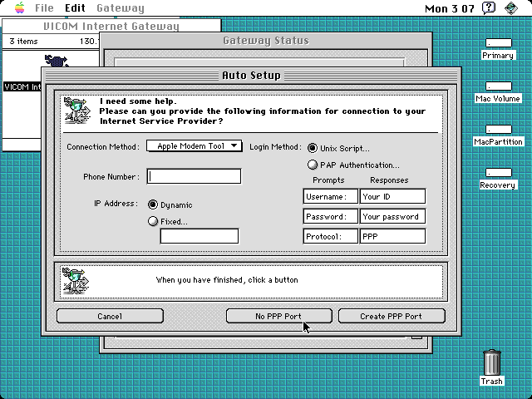Click the 'Responses' column heading

(x=389, y=180)
